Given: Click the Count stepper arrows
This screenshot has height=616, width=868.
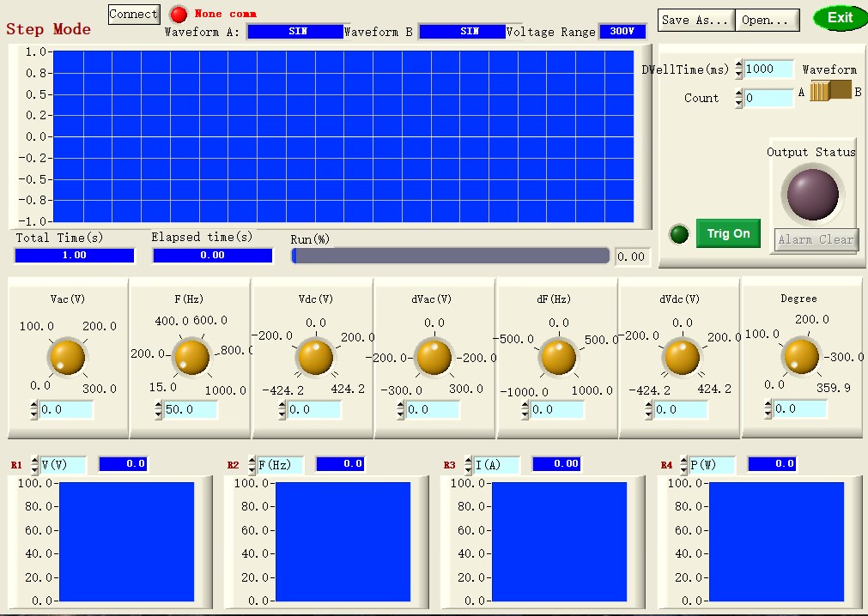Looking at the screenshot, I should 739,98.
